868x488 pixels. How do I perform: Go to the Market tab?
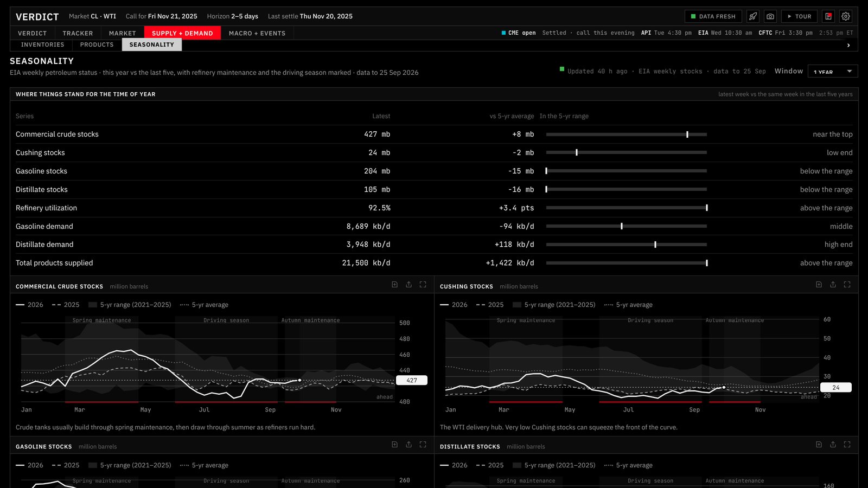click(x=123, y=33)
